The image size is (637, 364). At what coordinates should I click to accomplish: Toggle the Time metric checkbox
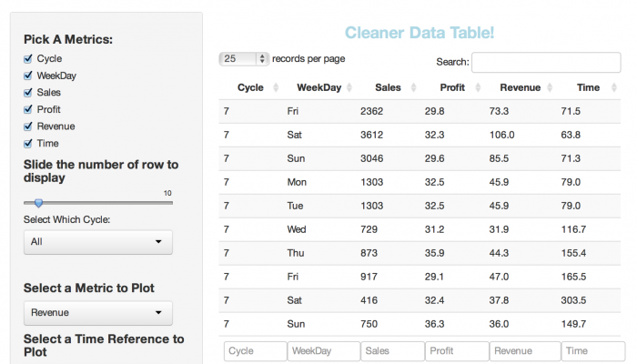tap(28, 144)
